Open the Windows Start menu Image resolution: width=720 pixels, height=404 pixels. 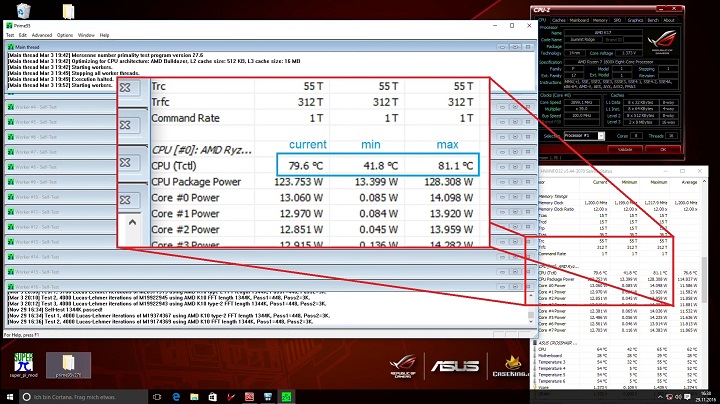9,397
